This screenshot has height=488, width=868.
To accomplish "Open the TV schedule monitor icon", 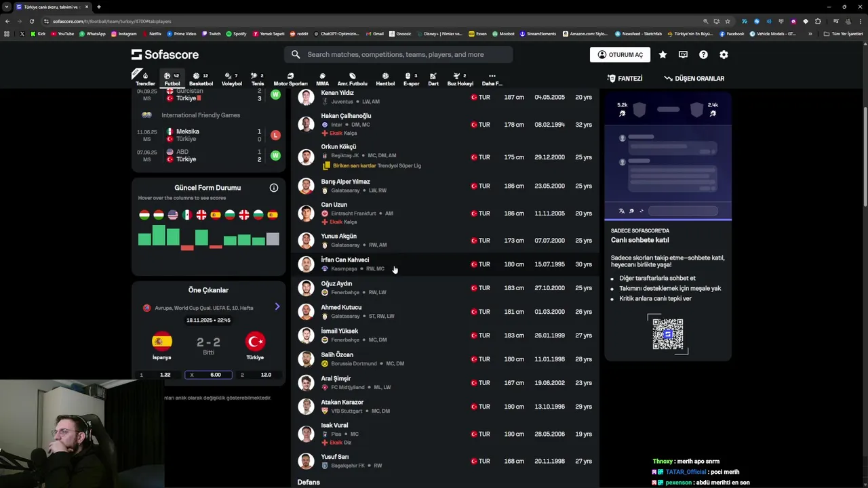I will pos(683,54).
